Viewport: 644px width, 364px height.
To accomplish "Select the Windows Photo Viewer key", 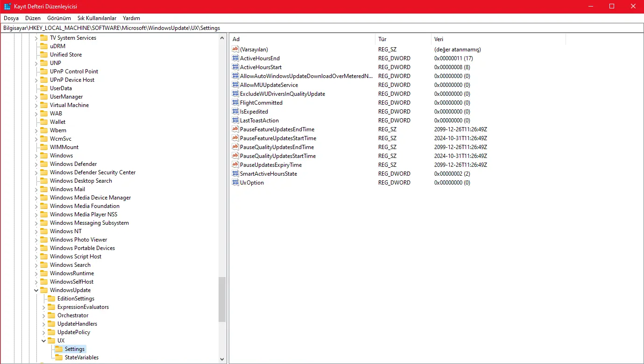I will 78,240.
